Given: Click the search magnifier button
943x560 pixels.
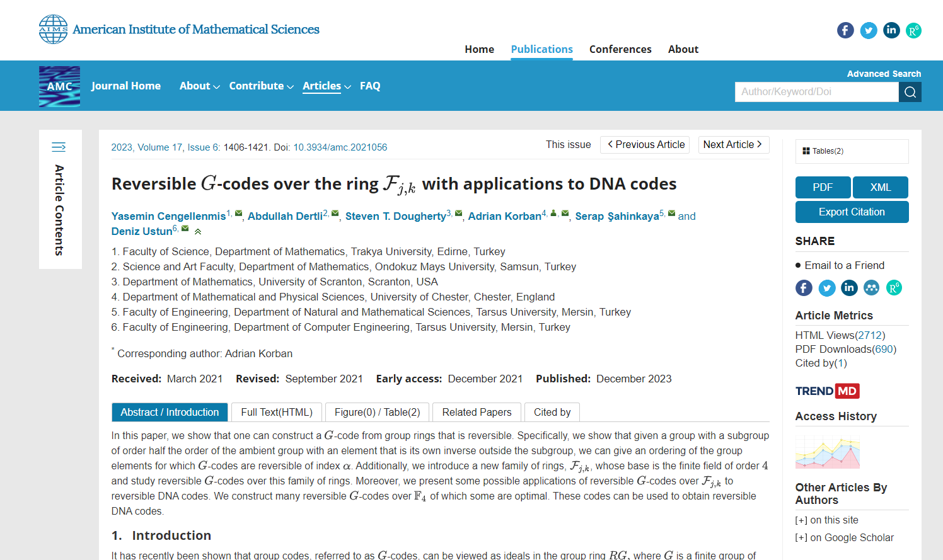Looking at the screenshot, I should 910,92.
